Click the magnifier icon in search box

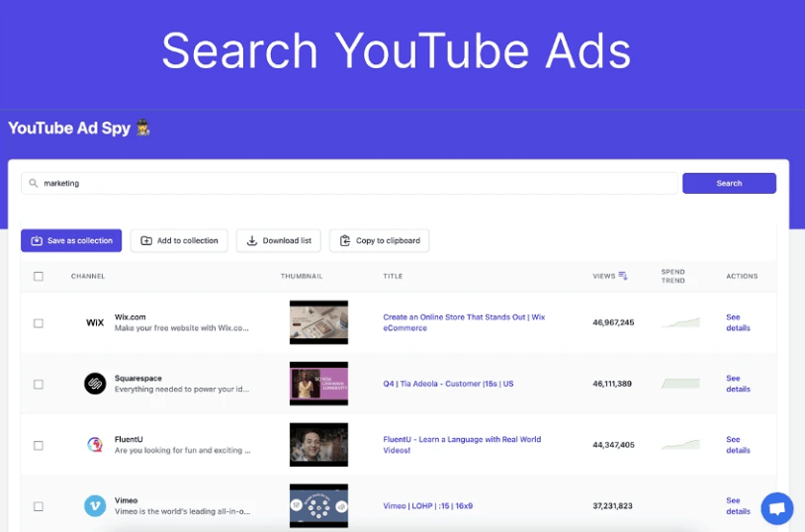pyautogui.click(x=34, y=183)
